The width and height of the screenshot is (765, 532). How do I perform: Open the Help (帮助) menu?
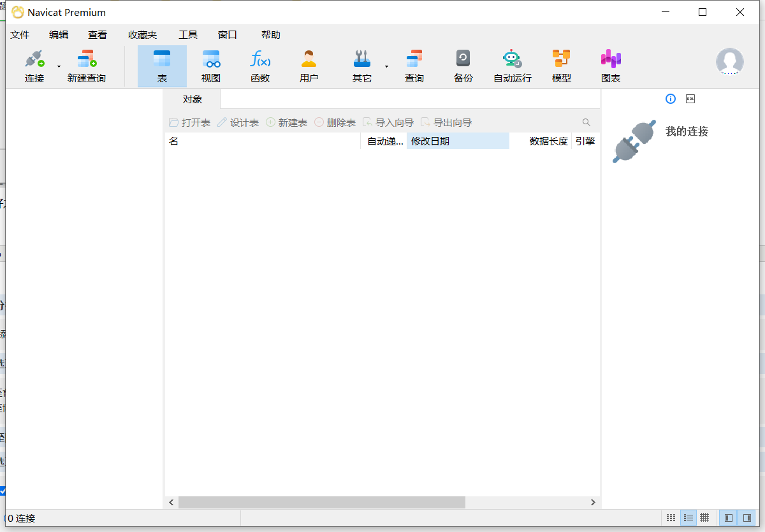pyautogui.click(x=271, y=35)
